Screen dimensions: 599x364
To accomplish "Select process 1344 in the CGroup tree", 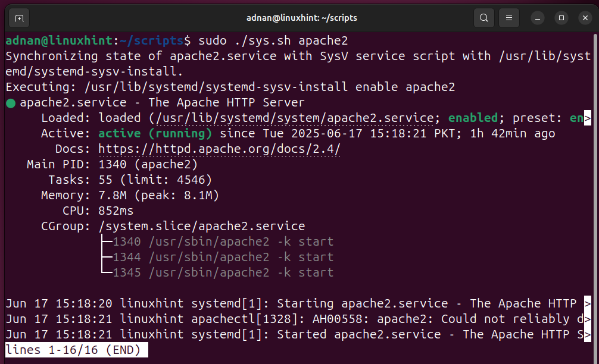I will point(127,257).
